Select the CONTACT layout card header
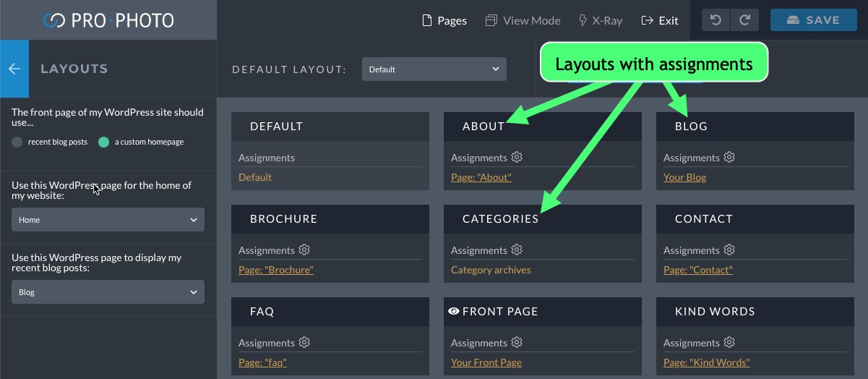Image resolution: width=868 pixels, height=379 pixels. click(755, 218)
